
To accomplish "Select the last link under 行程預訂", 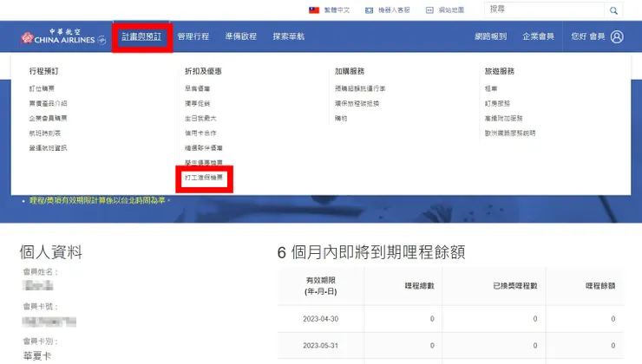I will [48, 148].
